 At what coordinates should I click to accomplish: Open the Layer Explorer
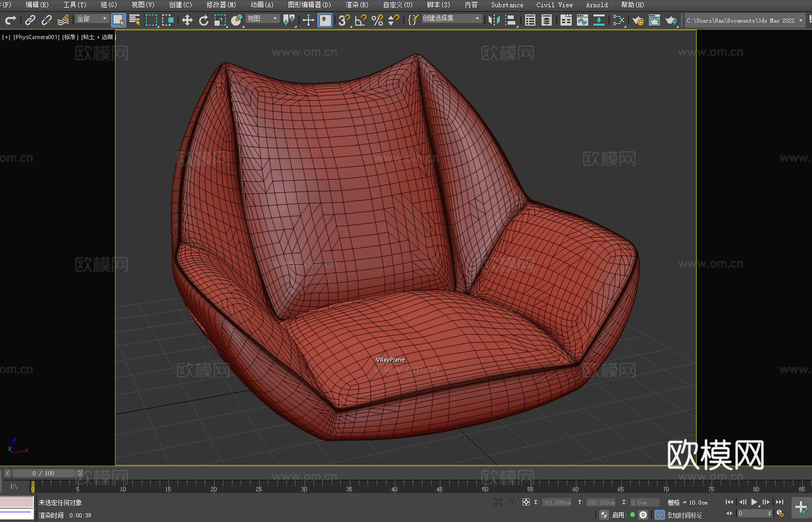(547, 20)
